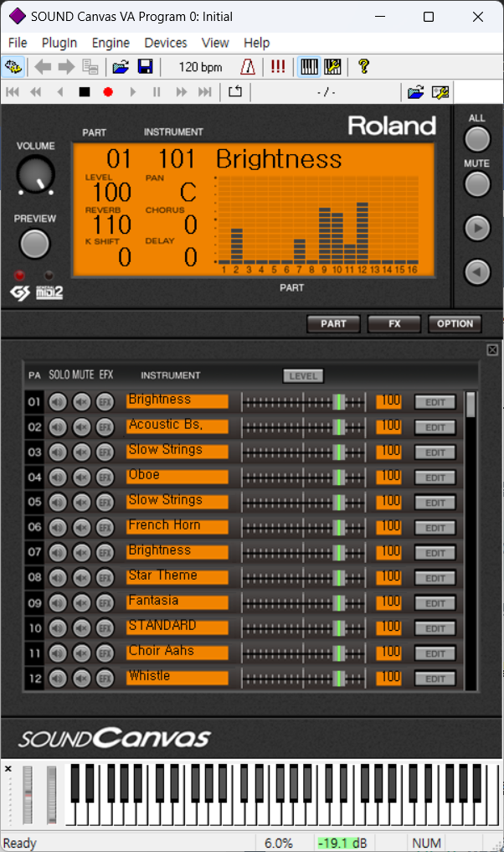Click EDIT button for part 11 Choir Aahs
Viewport: 504px width, 852px height.
point(435,653)
